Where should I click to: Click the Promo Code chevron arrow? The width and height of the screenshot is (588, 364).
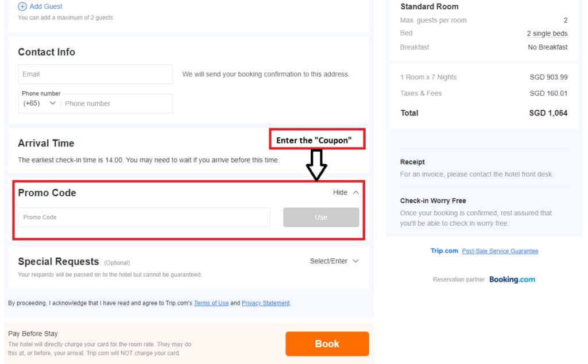[356, 192]
